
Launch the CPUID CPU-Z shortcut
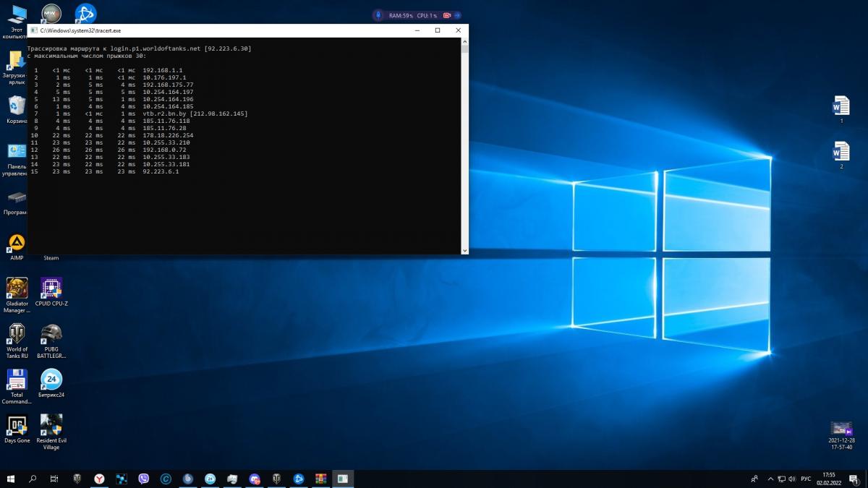[x=51, y=289]
